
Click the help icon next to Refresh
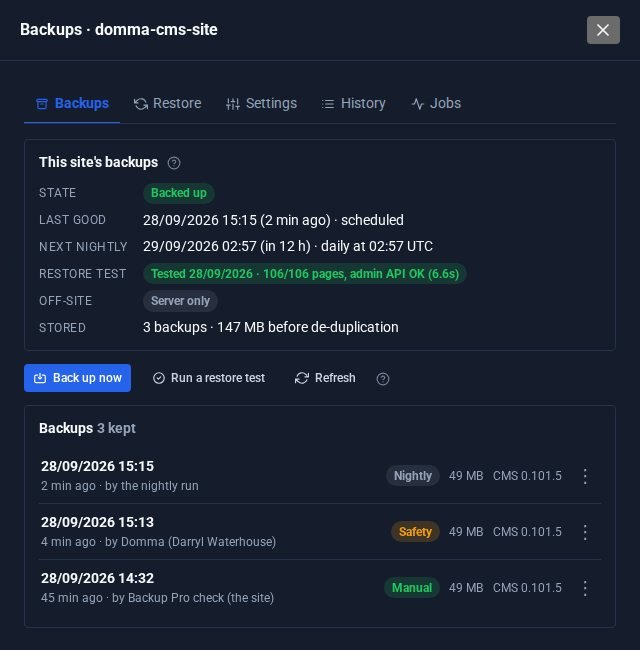pos(383,379)
